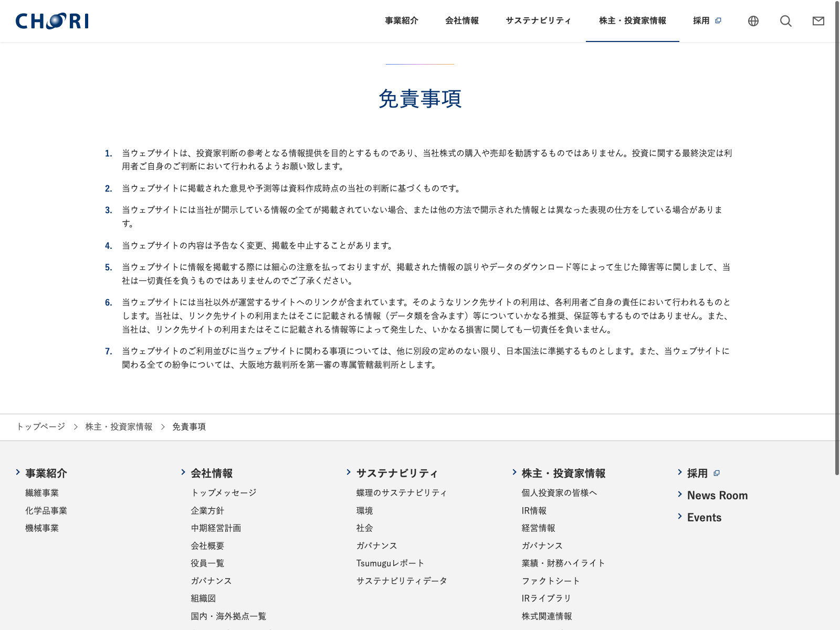
Task: Click chevron arrow before News Room
Action: pyautogui.click(x=680, y=495)
